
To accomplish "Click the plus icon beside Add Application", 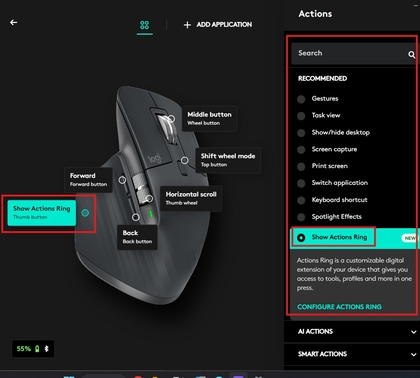I will (187, 25).
